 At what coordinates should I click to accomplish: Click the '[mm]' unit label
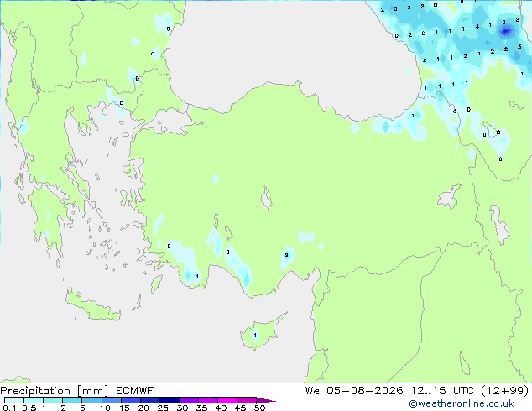pos(92,391)
